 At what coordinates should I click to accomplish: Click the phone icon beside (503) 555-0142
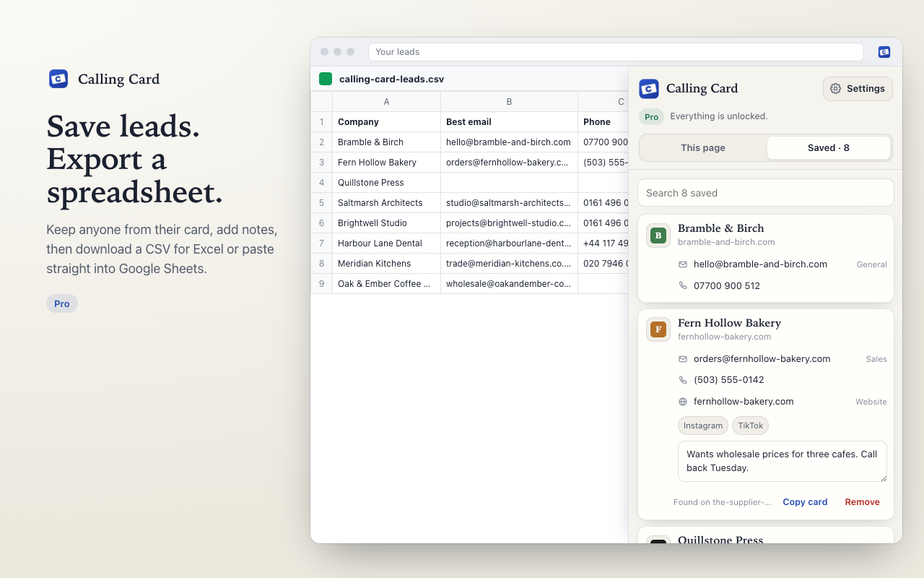tap(683, 380)
